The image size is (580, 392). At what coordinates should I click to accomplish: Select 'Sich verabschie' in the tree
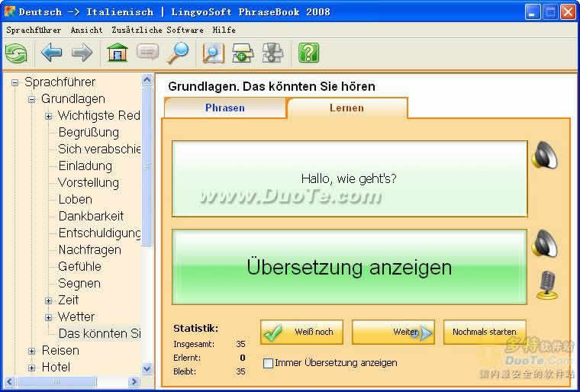[x=99, y=149]
